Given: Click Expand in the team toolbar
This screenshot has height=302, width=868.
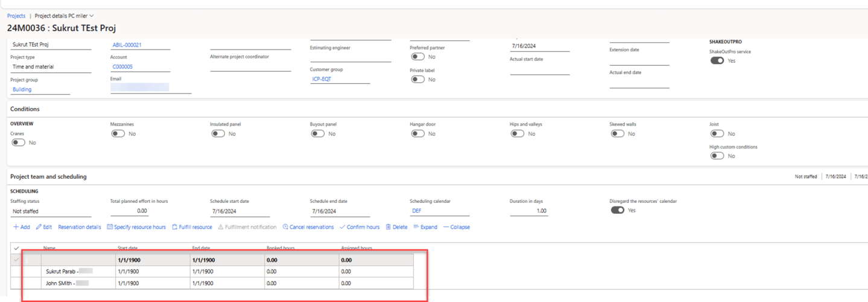Looking at the screenshot, I should click(x=425, y=227).
